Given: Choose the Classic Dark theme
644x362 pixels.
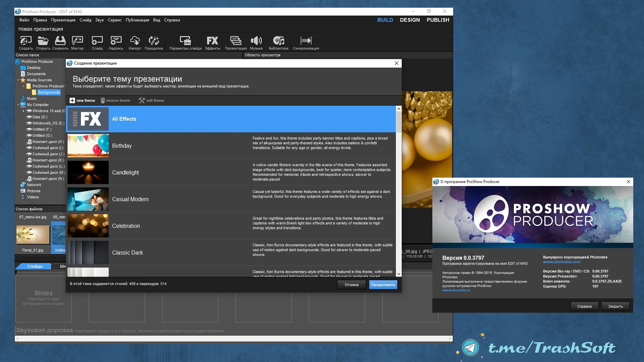Looking at the screenshot, I should (231, 252).
